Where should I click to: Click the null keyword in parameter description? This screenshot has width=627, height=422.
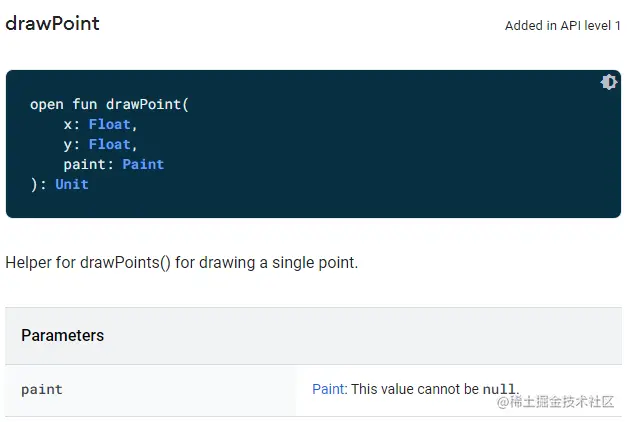(x=499, y=389)
